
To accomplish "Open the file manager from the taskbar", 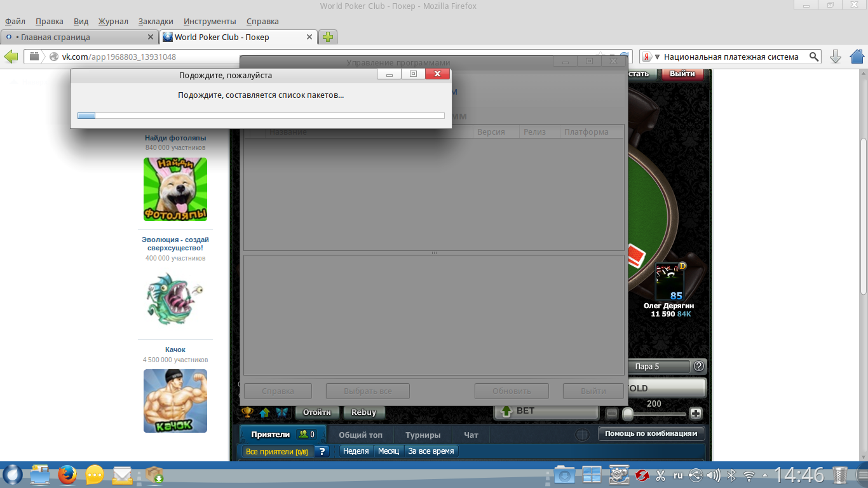I will [x=40, y=475].
